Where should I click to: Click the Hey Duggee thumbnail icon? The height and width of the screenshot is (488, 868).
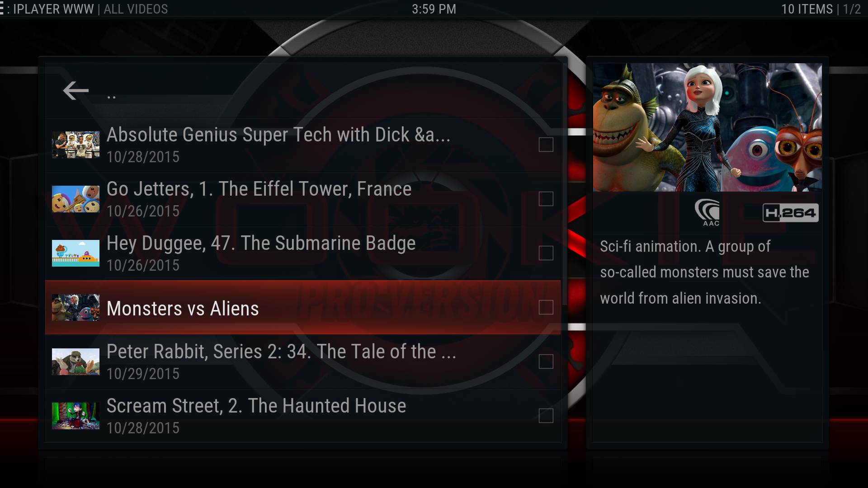tap(75, 253)
